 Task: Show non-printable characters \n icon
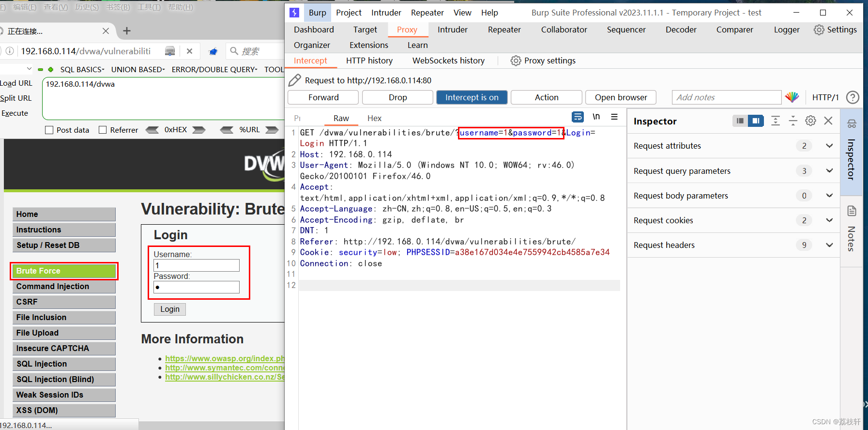click(596, 117)
